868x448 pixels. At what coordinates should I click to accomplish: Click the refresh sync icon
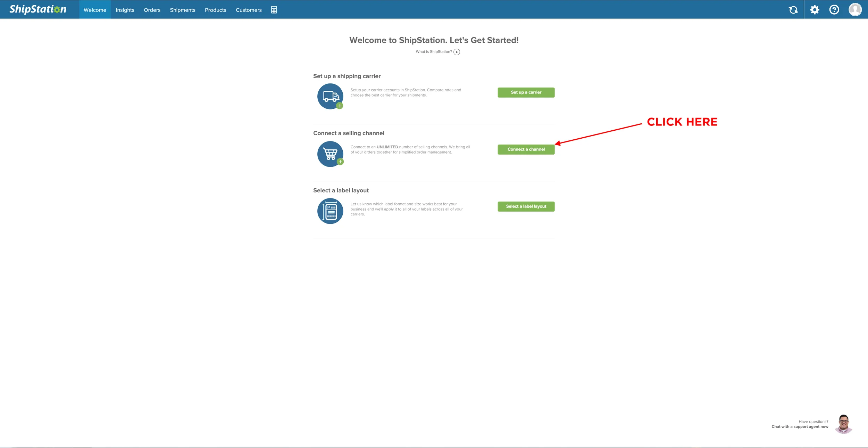coord(793,10)
